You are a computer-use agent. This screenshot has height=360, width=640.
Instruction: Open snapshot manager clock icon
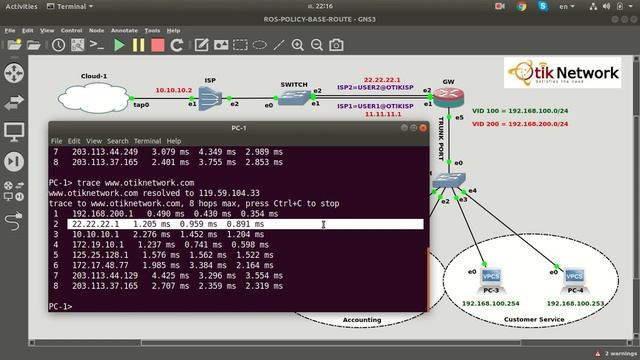(58, 45)
